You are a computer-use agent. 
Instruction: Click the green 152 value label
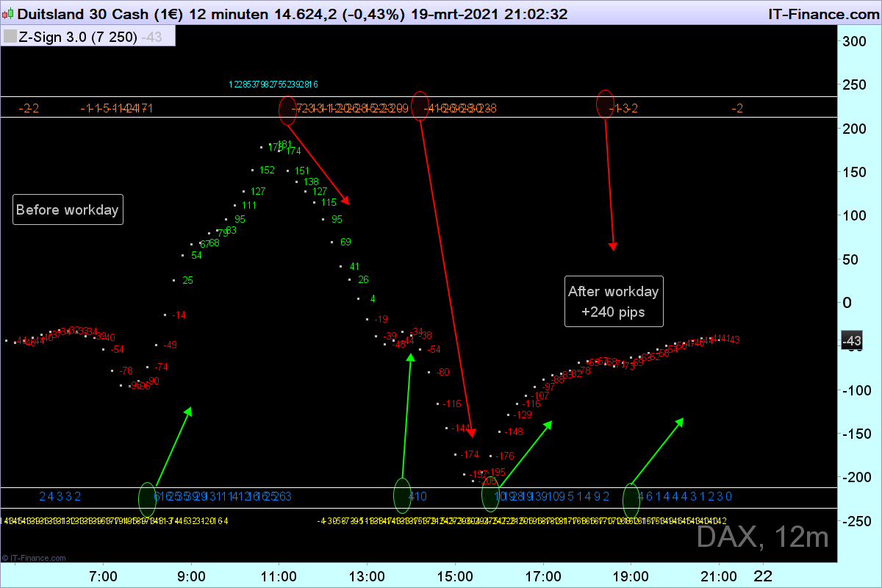click(267, 170)
